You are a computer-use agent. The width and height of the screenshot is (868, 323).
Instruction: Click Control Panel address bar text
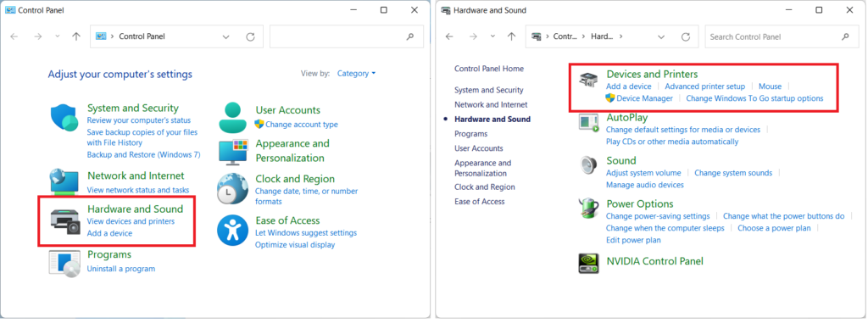tap(142, 36)
